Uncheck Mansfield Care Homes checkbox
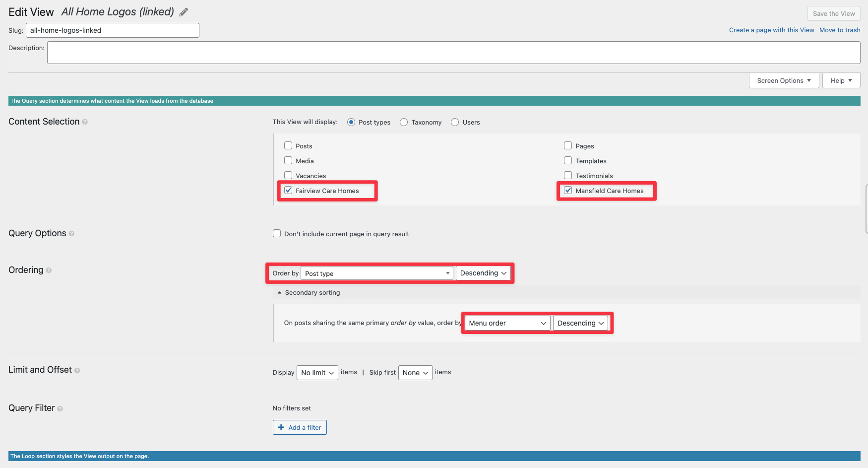This screenshot has height=468, width=868. point(568,190)
